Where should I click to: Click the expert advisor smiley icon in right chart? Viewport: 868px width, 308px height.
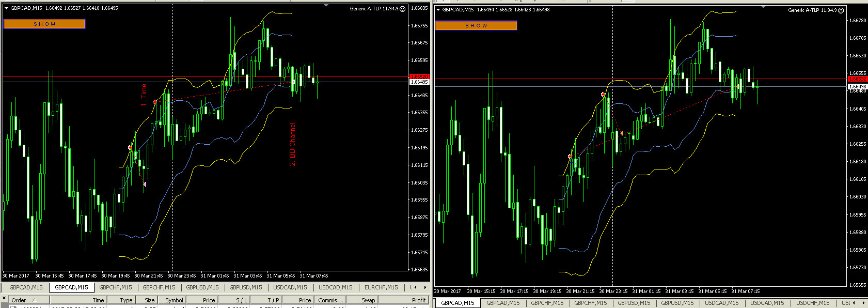coord(841,10)
